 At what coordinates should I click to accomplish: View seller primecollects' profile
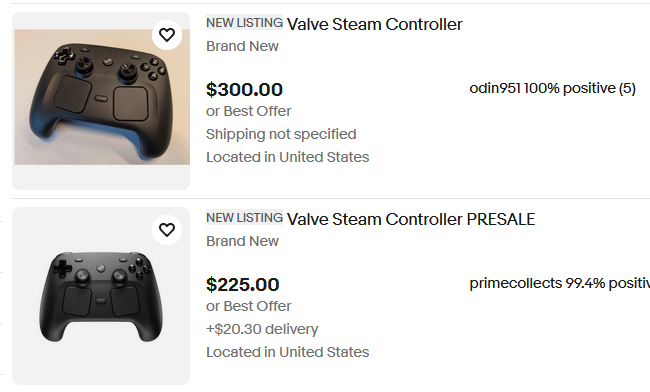click(560, 283)
